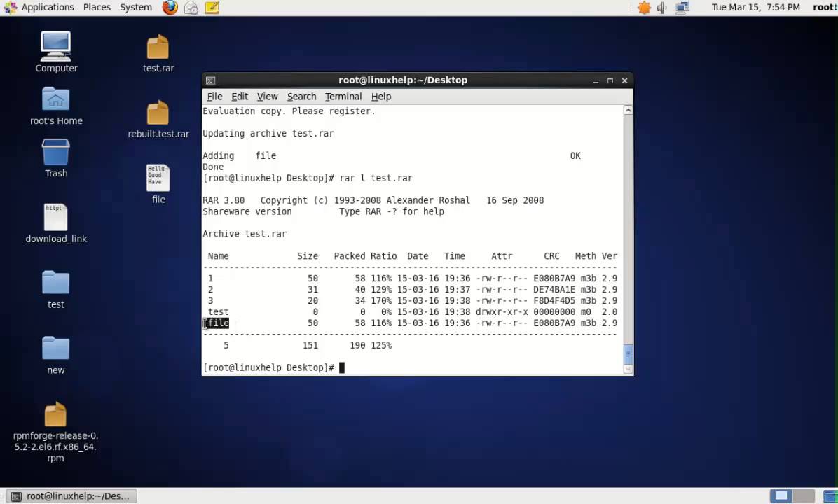Click the total ratio '125%' in summary row

coord(381,345)
